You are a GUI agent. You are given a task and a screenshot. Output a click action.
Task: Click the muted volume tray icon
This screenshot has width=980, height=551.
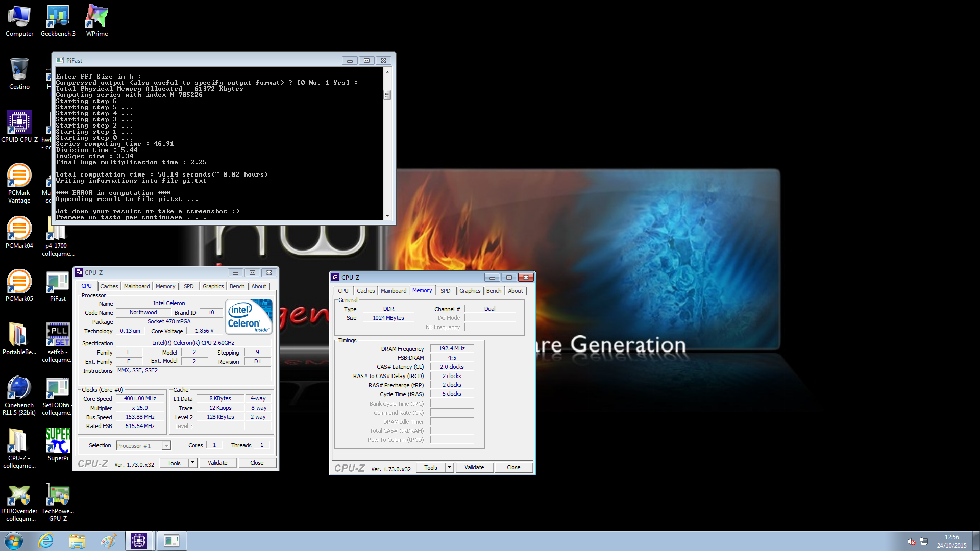[x=911, y=541]
